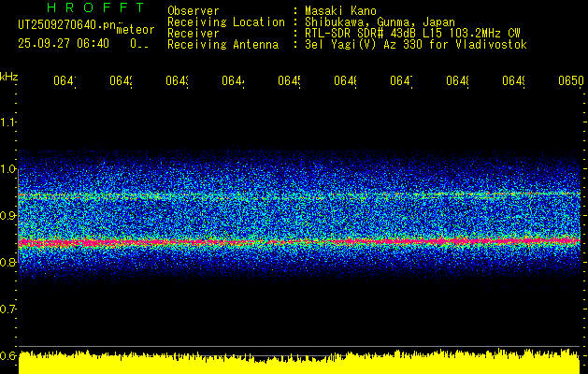Click the 0.7 frequency axis label
Viewport: 588px width, 374px height.
coord(8,309)
